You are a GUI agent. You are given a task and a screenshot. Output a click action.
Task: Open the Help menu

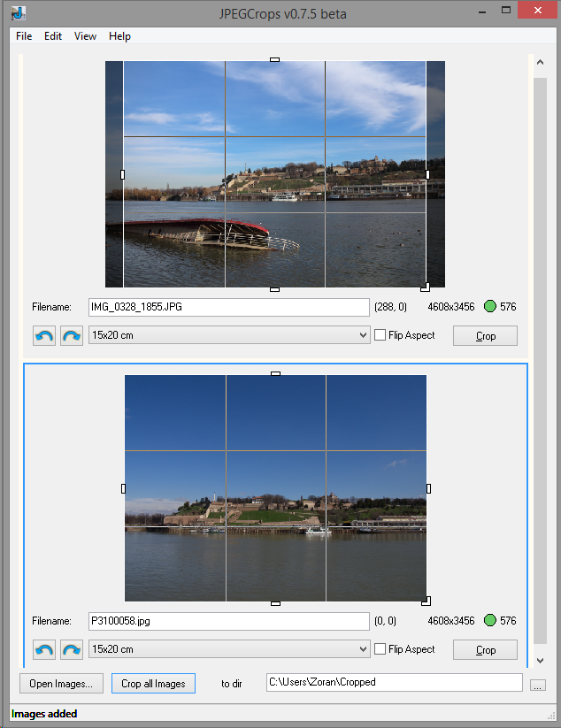119,36
